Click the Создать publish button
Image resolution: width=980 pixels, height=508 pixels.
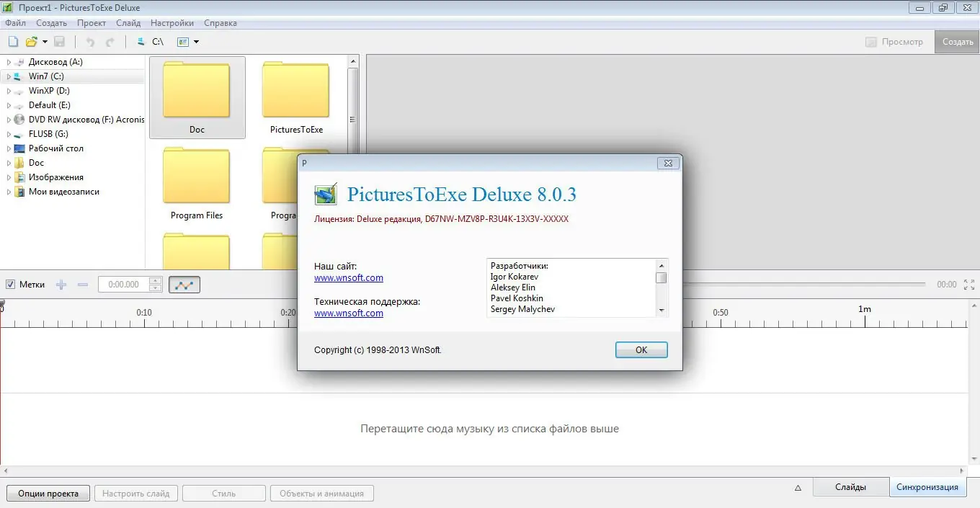958,42
